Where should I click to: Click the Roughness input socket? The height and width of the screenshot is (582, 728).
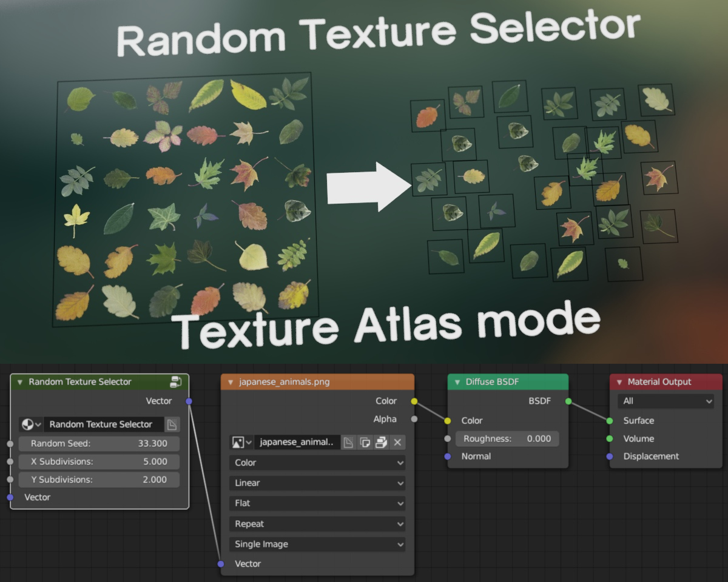click(448, 438)
